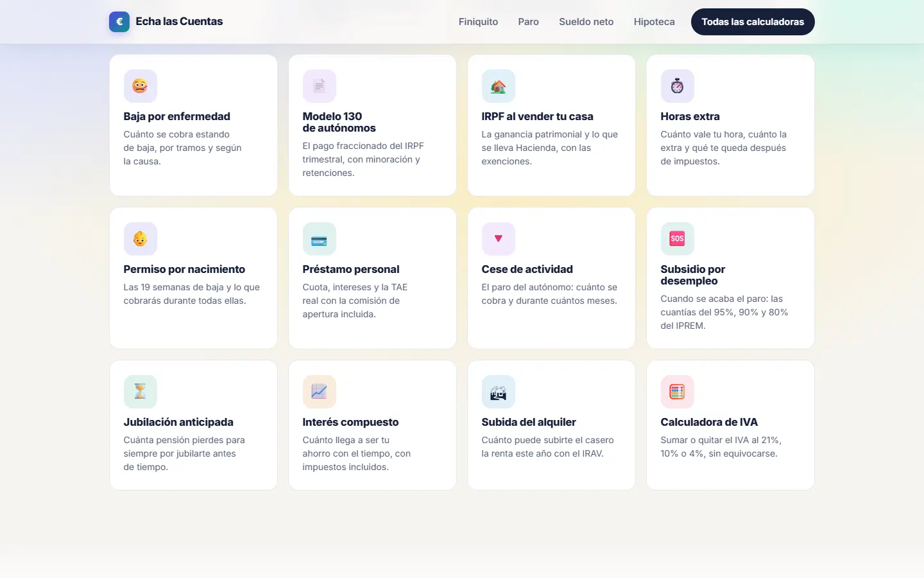Choose the Calculadora de IVA title

coord(709,422)
